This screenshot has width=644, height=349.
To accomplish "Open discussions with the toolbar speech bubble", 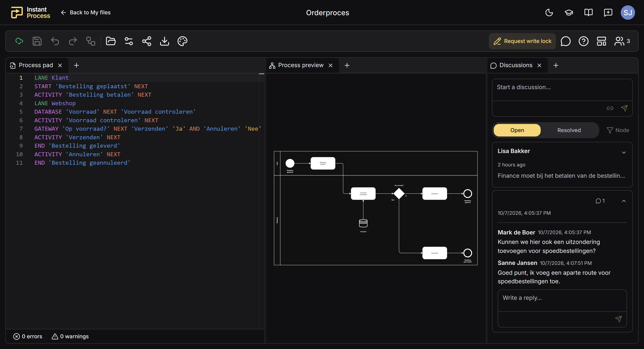I will (566, 41).
